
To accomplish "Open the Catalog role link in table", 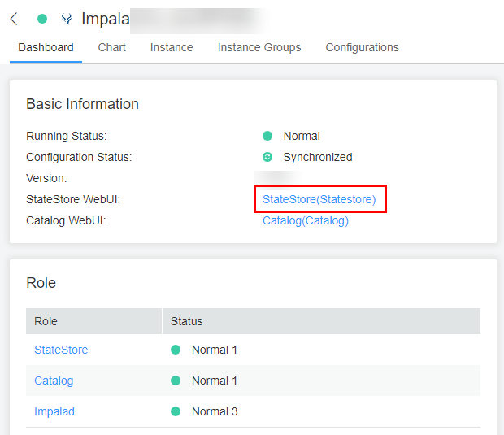I will coord(54,381).
